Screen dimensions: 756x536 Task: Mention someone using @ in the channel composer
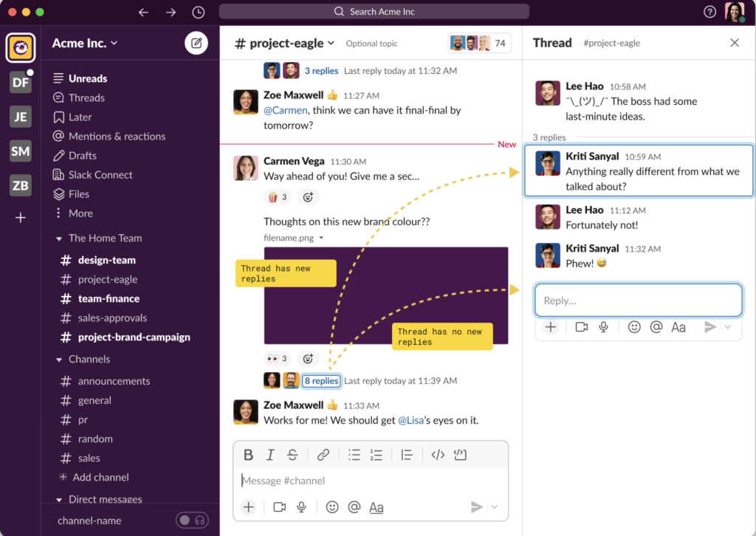[354, 507]
